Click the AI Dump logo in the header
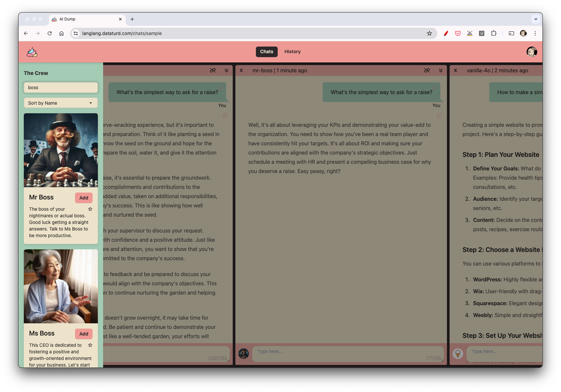The width and height of the screenshot is (561, 392). pos(31,52)
